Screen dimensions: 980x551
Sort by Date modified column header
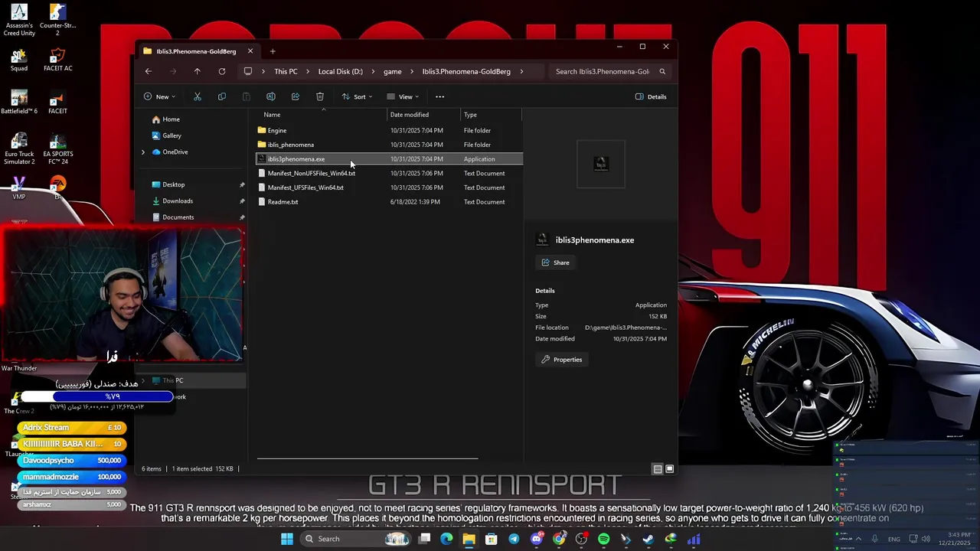click(x=423, y=115)
